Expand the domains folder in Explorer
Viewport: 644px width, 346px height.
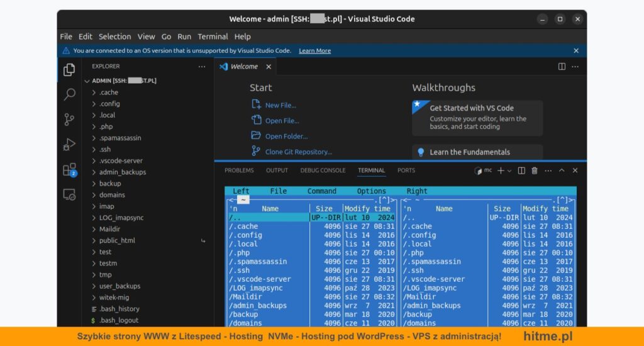94,195
